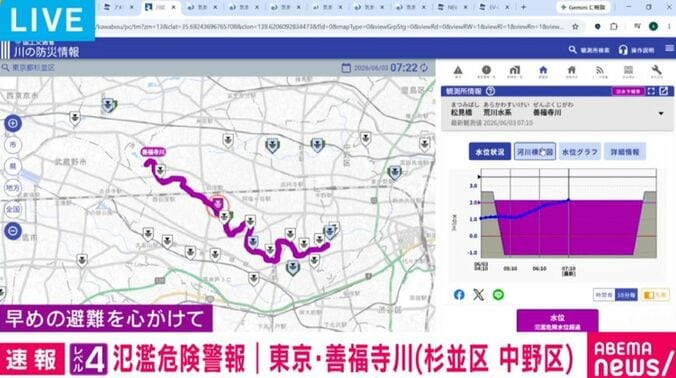
Task: Click the 川の防災情報 site title
Action: coord(47,52)
